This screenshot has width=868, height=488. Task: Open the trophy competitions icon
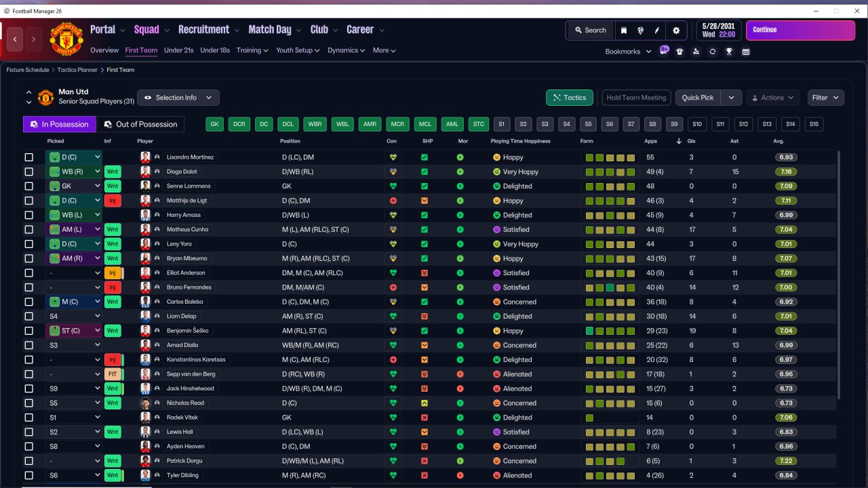pos(729,52)
